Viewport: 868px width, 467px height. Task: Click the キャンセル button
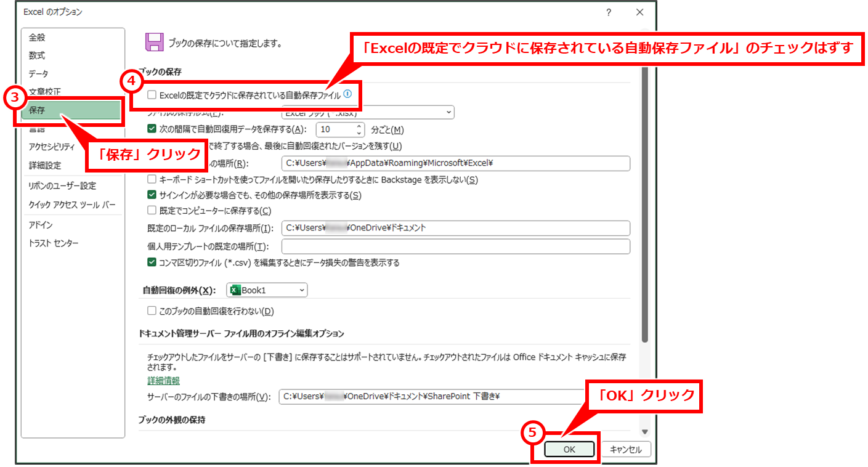625,450
